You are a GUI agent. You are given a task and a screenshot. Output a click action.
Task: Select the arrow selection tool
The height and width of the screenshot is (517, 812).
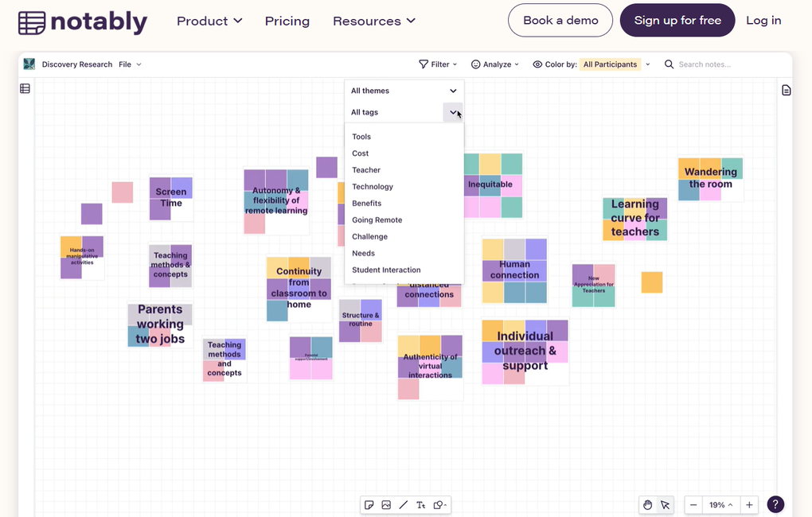666,504
